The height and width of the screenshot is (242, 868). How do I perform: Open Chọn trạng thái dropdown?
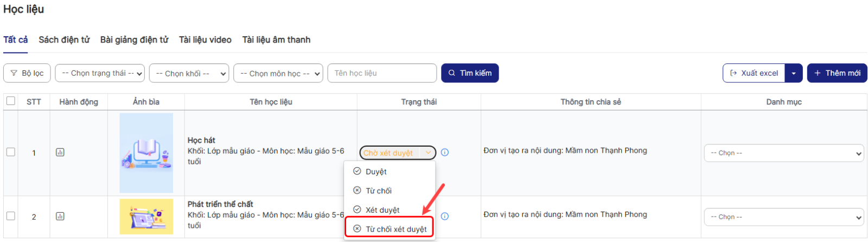point(100,73)
